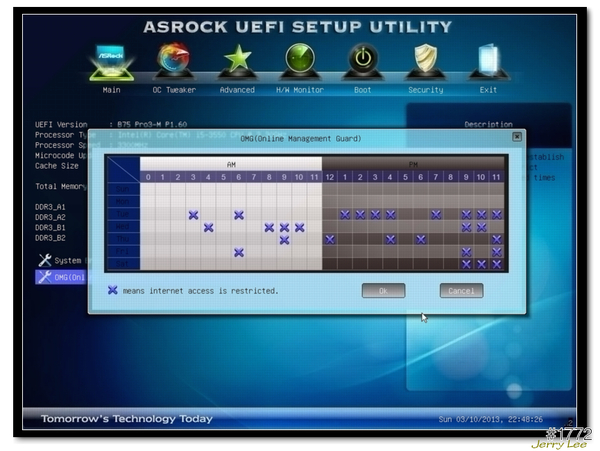Screen dimensions: 600x451
Task: Open the Exit door icon
Action: pyautogui.click(x=488, y=61)
